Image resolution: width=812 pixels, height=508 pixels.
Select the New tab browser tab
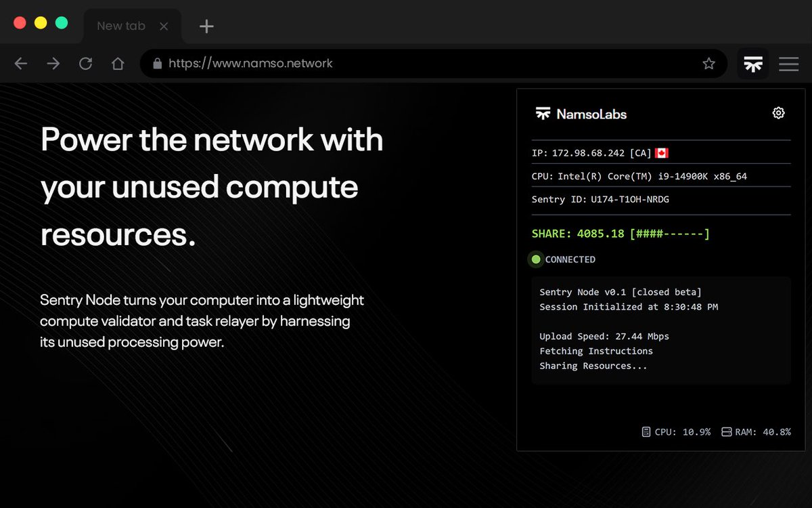121,26
